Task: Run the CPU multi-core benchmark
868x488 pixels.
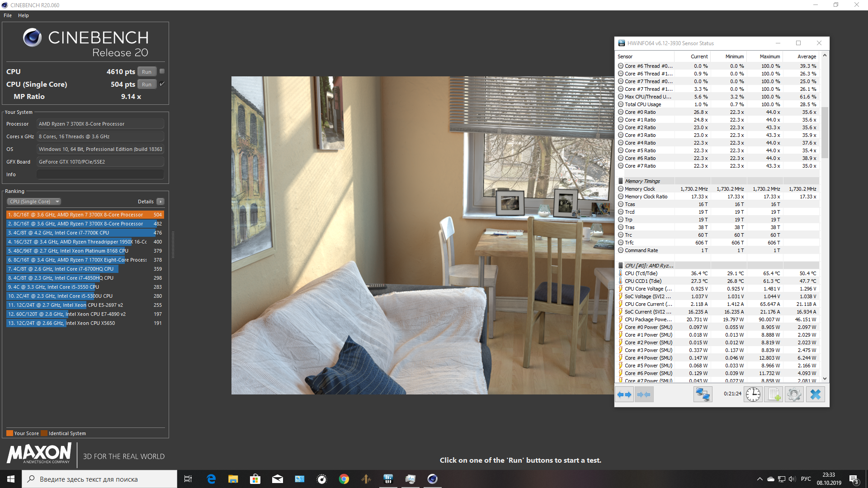Action: coord(146,72)
